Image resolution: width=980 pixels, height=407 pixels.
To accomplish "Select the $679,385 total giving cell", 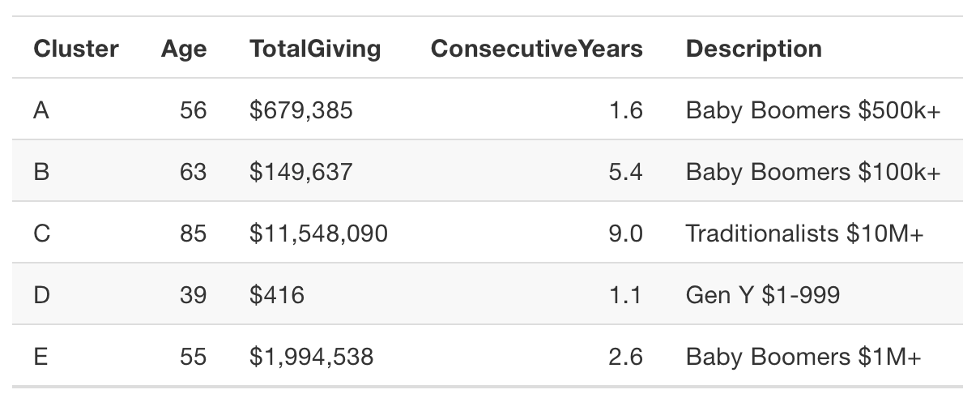I will (x=301, y=110).
